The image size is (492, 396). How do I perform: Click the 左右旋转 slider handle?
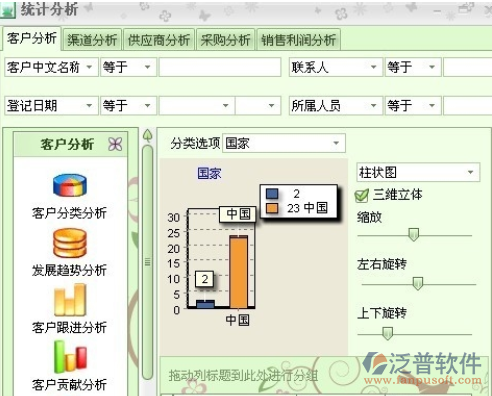(417, 284)
